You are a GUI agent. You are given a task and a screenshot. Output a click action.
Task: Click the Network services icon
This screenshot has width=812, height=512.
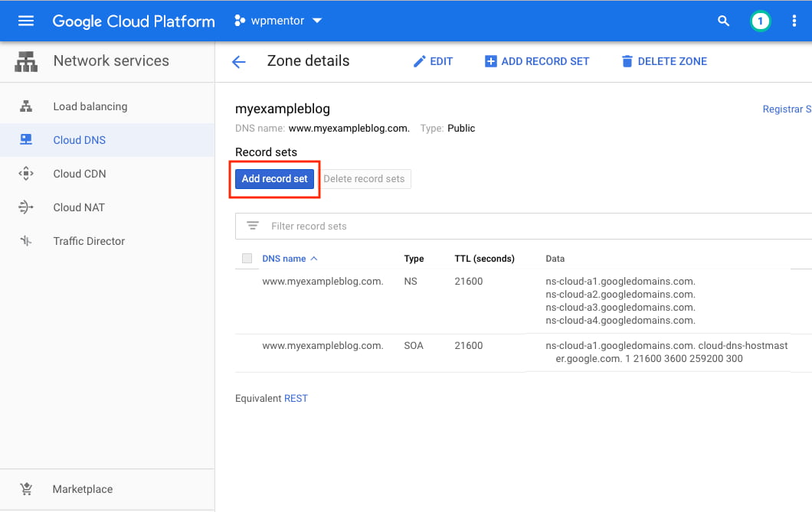point(26,61)
